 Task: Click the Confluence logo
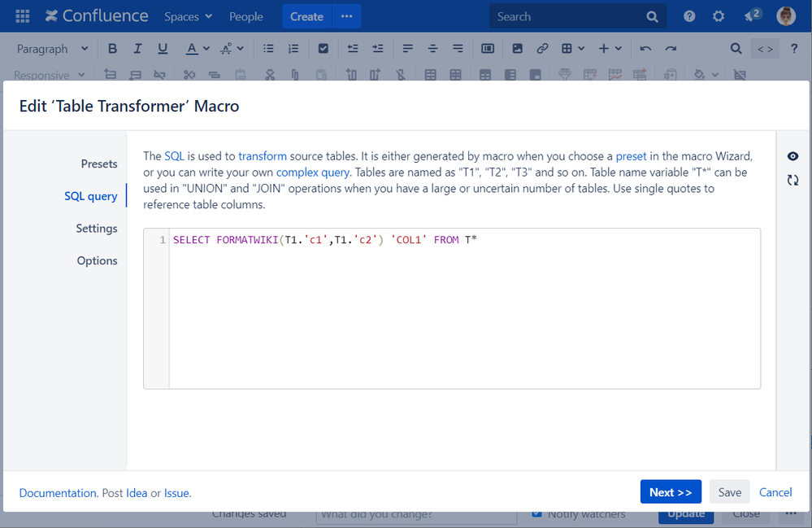[97, 16]
